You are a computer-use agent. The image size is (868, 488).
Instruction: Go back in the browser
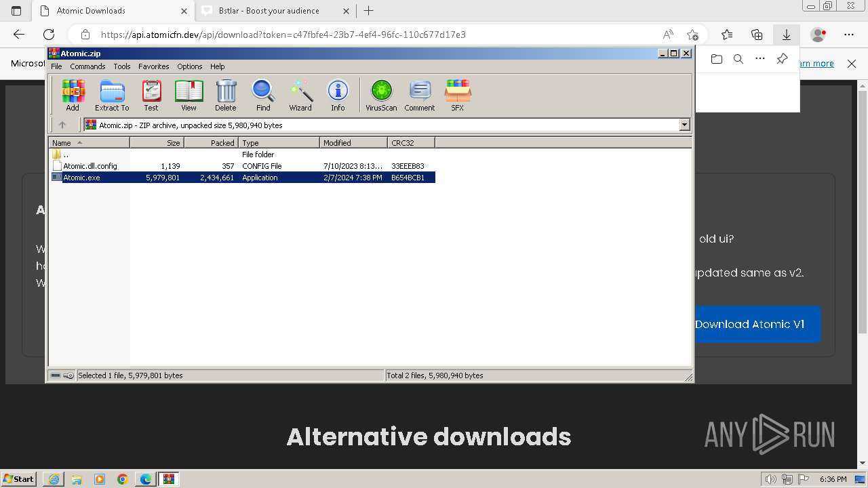coord(19,35)
